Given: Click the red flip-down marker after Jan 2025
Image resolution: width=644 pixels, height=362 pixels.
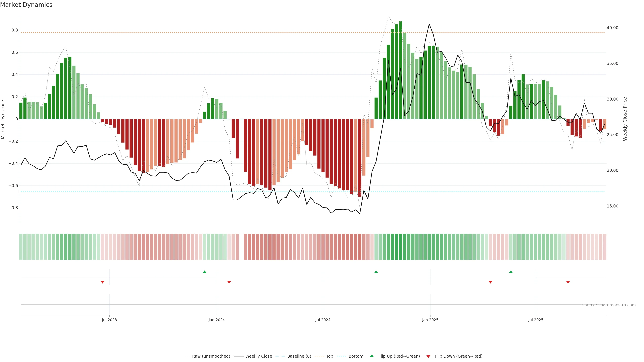Looking at the screenshot, I should (x=490, y=282).
